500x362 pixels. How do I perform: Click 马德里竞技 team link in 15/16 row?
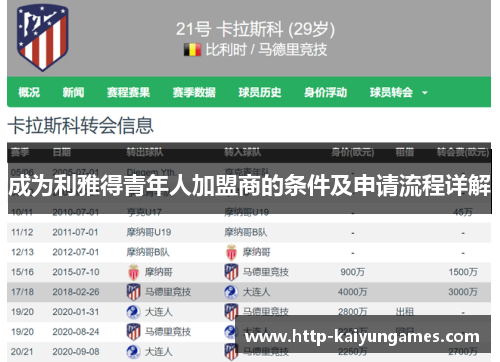tap(266, 272)
